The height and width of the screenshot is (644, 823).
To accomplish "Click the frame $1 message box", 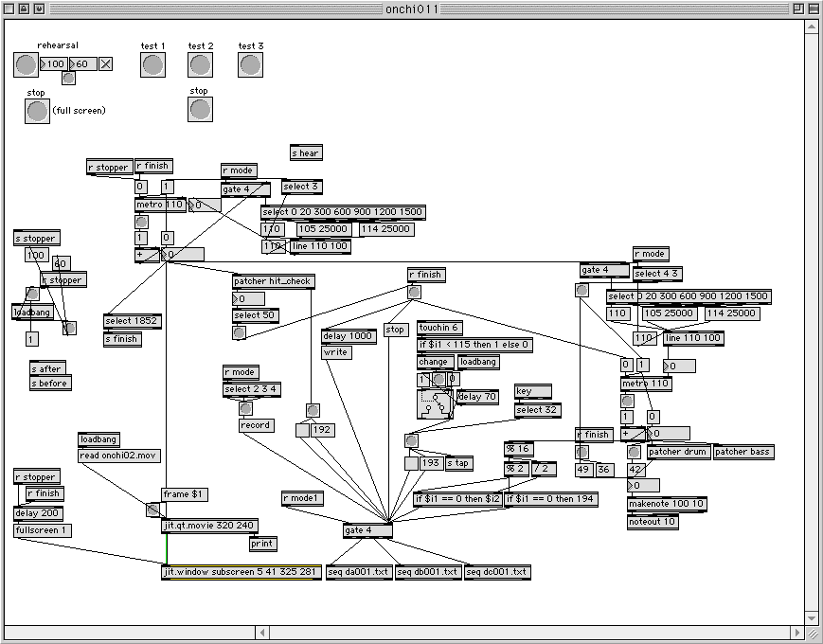I will [x=185, y=494].
